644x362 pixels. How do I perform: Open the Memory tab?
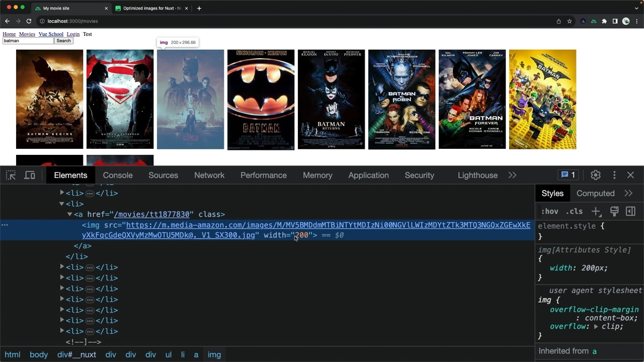click(317, 175)
